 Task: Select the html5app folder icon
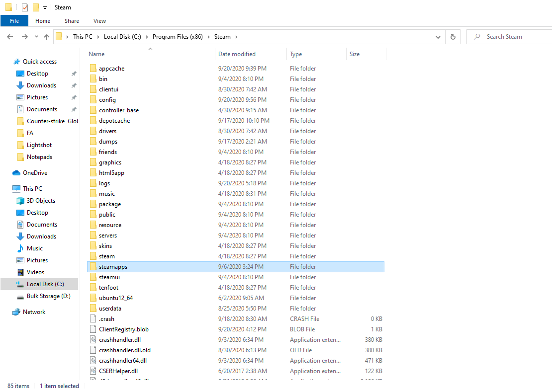pos(93,172)
